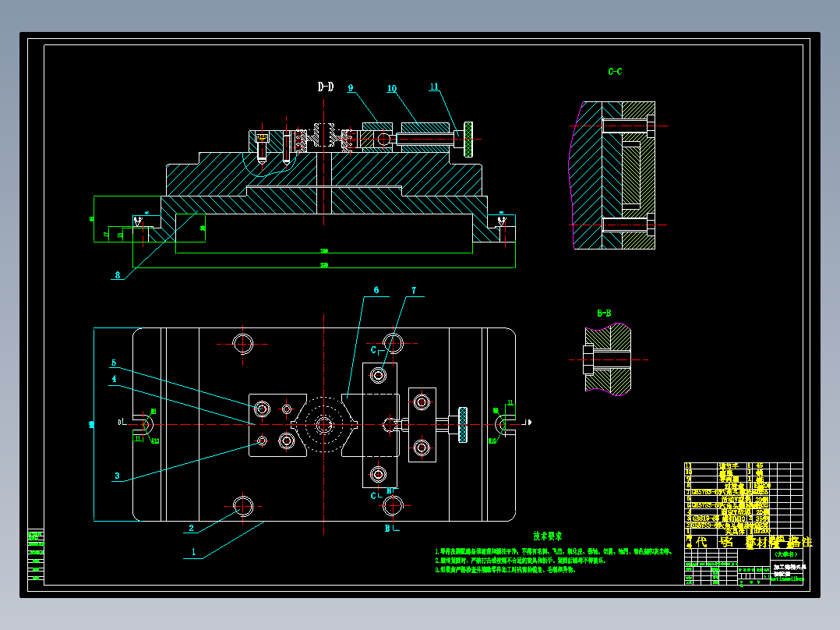Click the handwheel knob in D-D view
Screen dimensions: 840x630
(x=468, y=140)
